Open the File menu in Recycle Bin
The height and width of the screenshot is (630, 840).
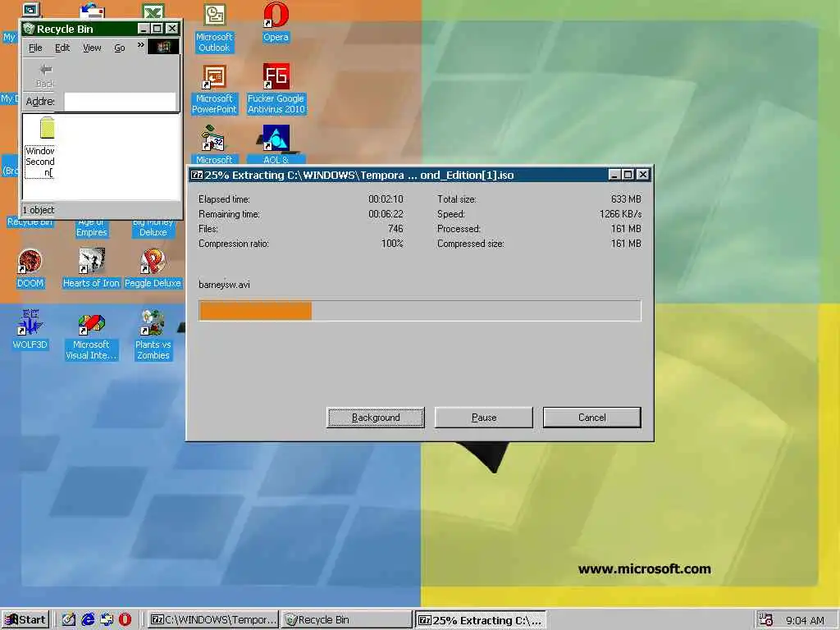tap(35, 48)
